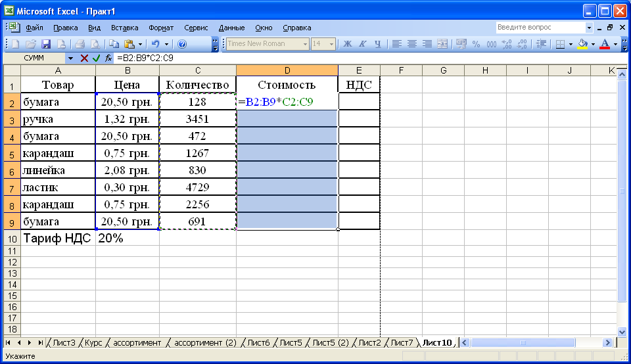Toggle underline Ч formatting
Viewport: 631px width, 364px height.
tap(377, 44)
